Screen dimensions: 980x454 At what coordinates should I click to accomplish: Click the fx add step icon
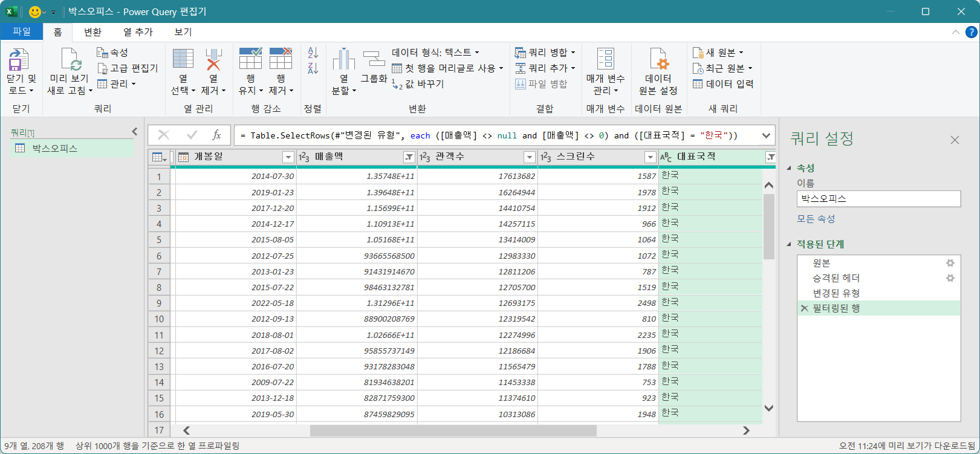coord(216,135)
